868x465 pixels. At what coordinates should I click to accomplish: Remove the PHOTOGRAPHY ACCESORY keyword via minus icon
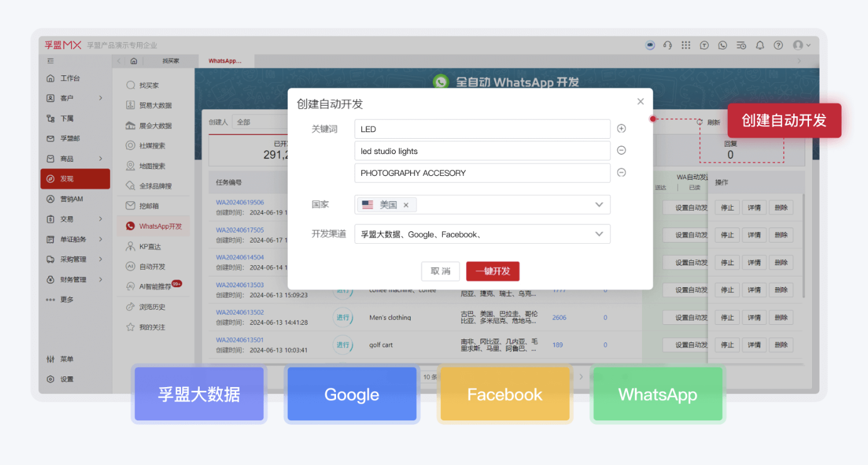[x=621, y=172]
